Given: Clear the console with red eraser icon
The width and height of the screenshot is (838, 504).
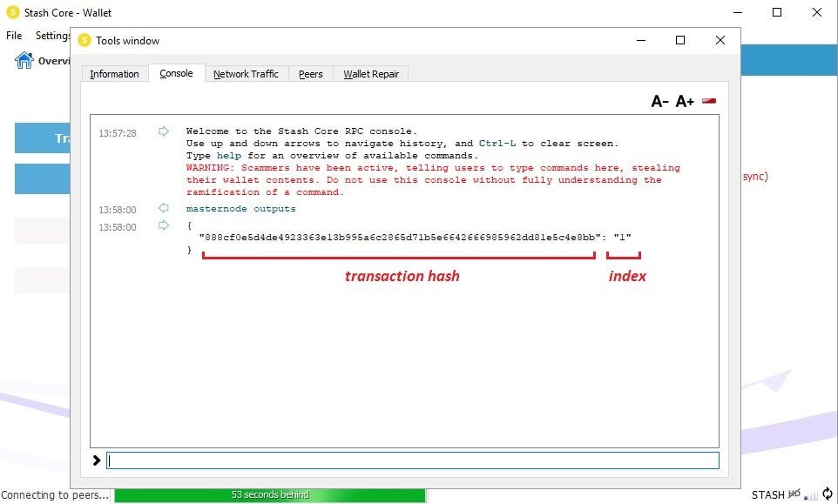Looking at the screenshot, I should coord(709,100).
